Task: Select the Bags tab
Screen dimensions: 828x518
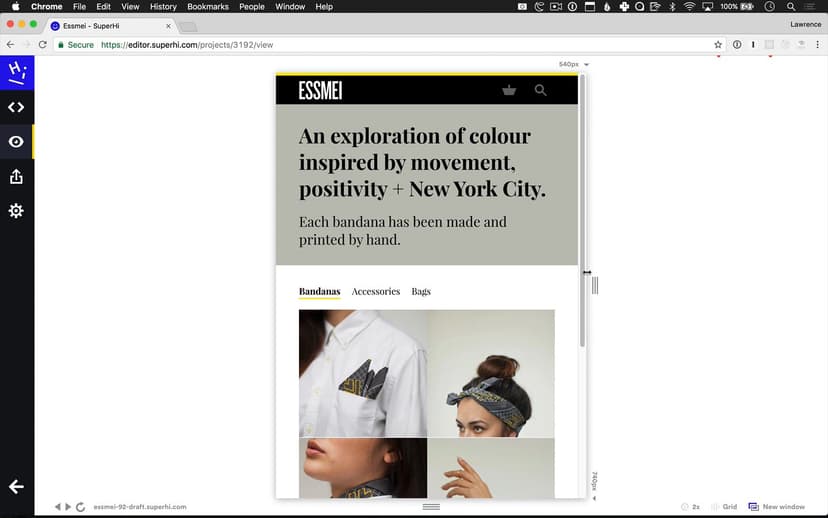Action: (421, 292)
